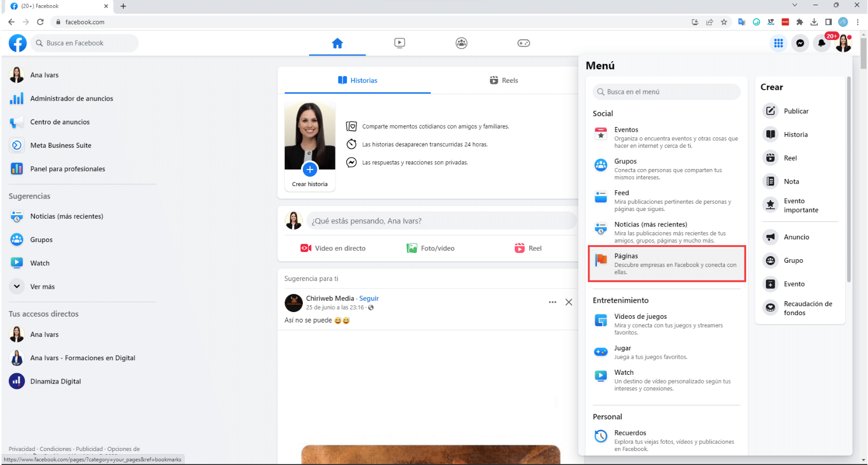Click the Busca en Facebook search field
The image size is (868, 465).
click(85, 43)
